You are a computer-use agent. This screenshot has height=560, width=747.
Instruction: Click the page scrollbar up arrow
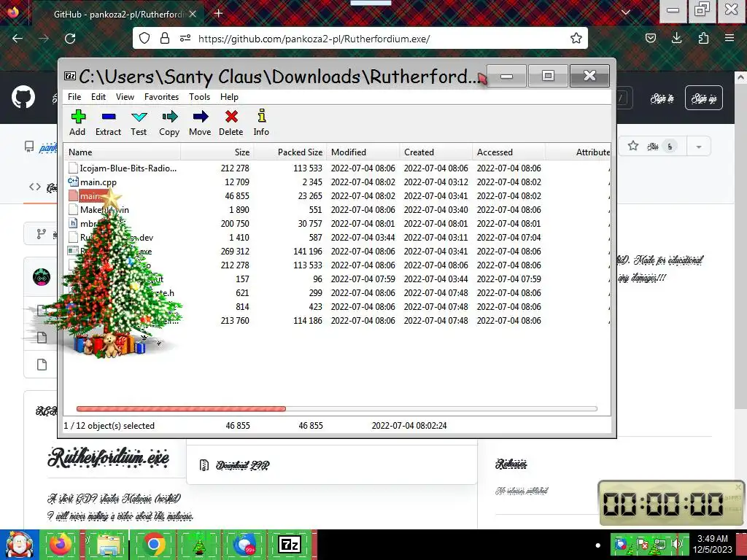coord(741,77)
